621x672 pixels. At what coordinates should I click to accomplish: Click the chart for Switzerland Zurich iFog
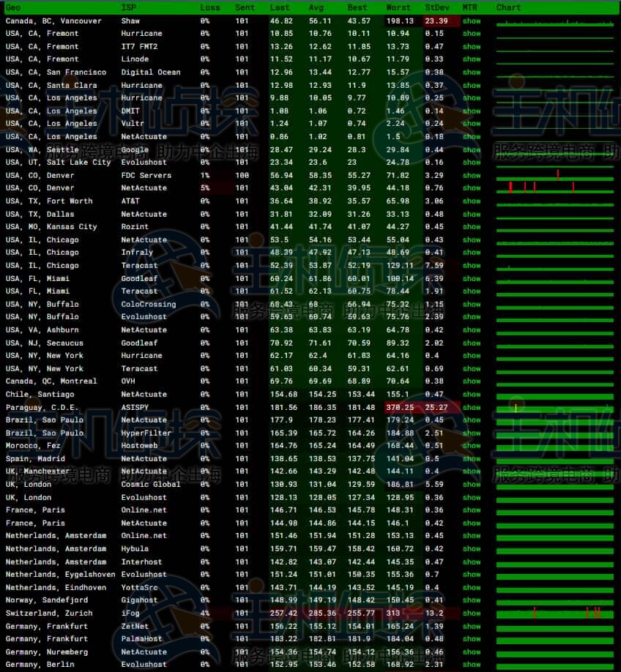(554, 613)
